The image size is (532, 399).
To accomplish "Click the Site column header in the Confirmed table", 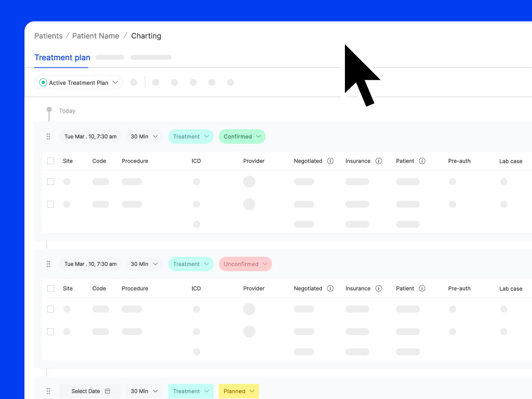I will click(68, 161).
